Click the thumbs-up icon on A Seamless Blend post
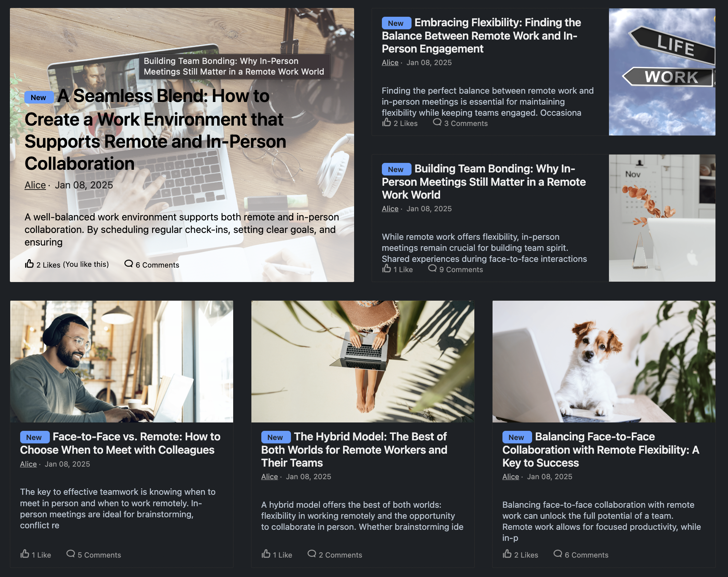Image resolution: width=728 pixels, height=577 pixels. (x=29, y=263)
